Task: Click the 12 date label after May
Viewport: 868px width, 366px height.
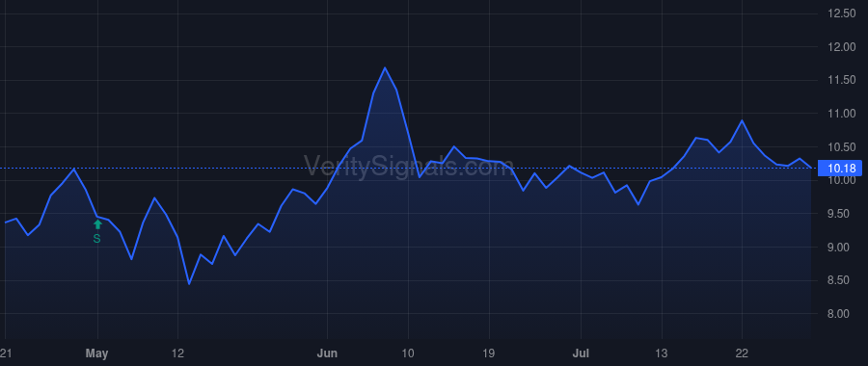Action: coord(177,353)
